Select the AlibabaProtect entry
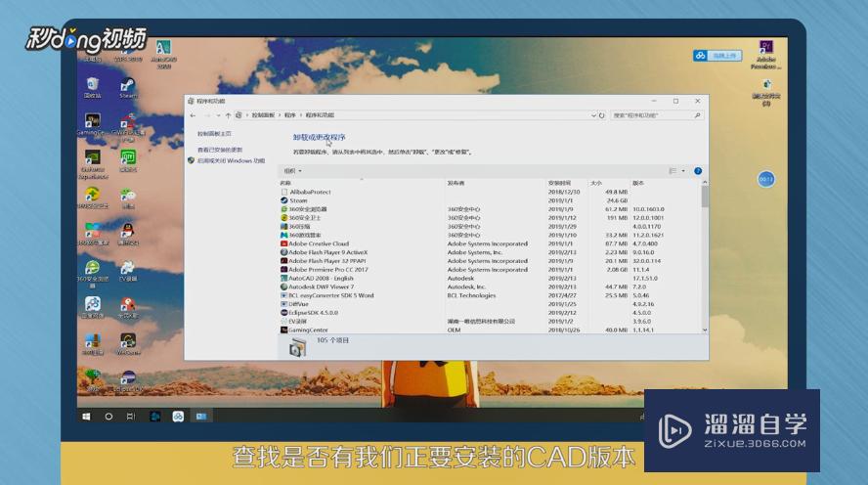 490,192
